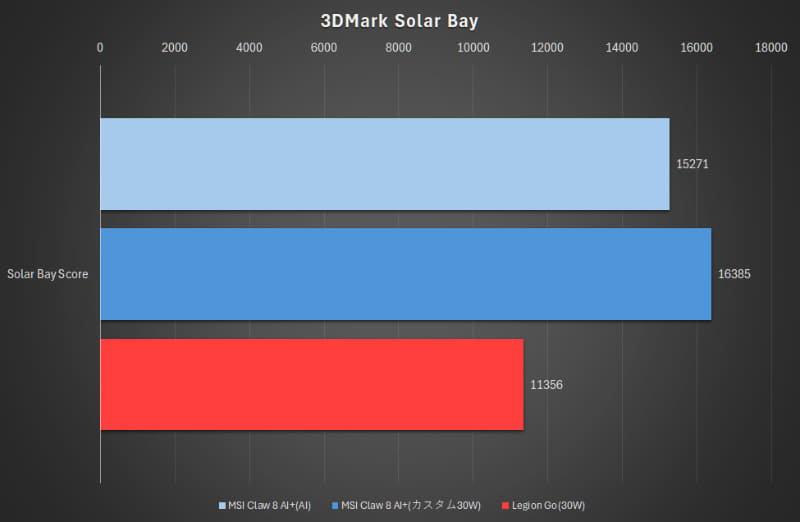Click axis value 6000
The image size is (800, 522).
click(x=323, y=47)
